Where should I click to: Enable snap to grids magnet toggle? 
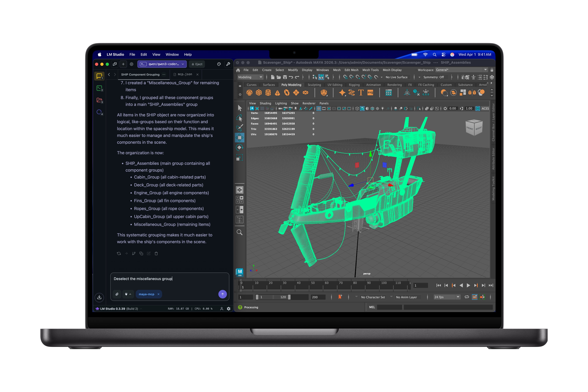click(346, 77)
